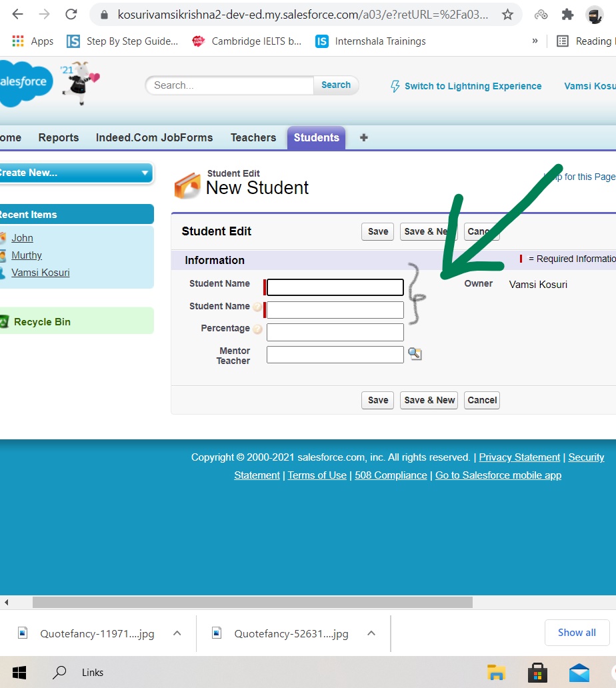Click the Mentor Teacher lookup field

tap(335, 355)
